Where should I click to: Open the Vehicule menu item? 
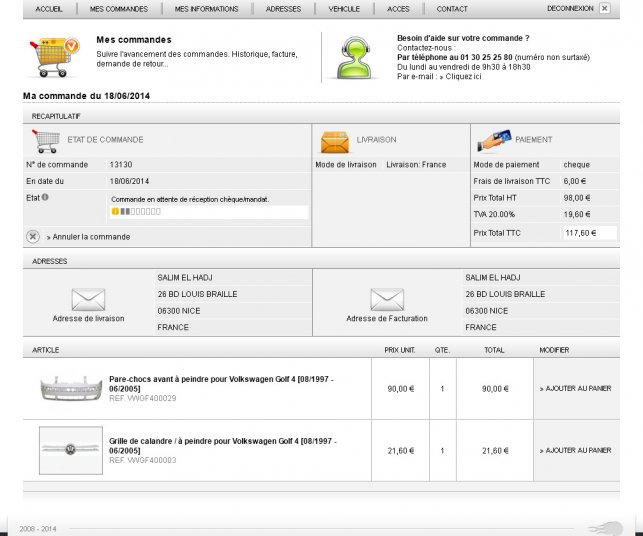coord(344,9)
